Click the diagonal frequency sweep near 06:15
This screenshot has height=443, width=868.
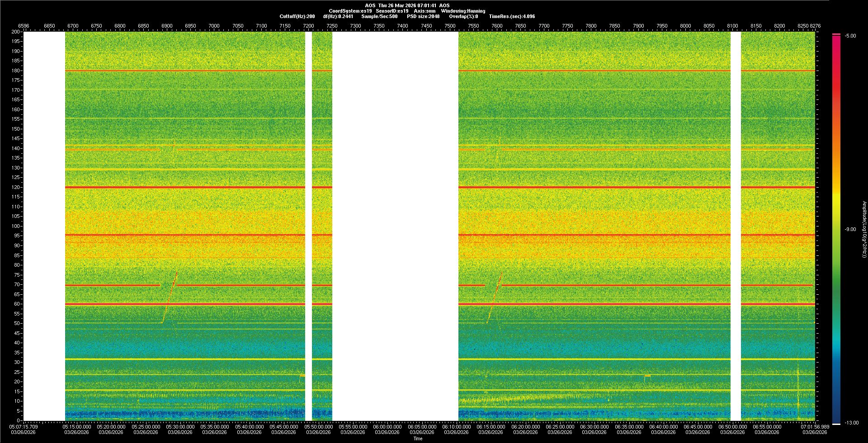click(494, 297)
